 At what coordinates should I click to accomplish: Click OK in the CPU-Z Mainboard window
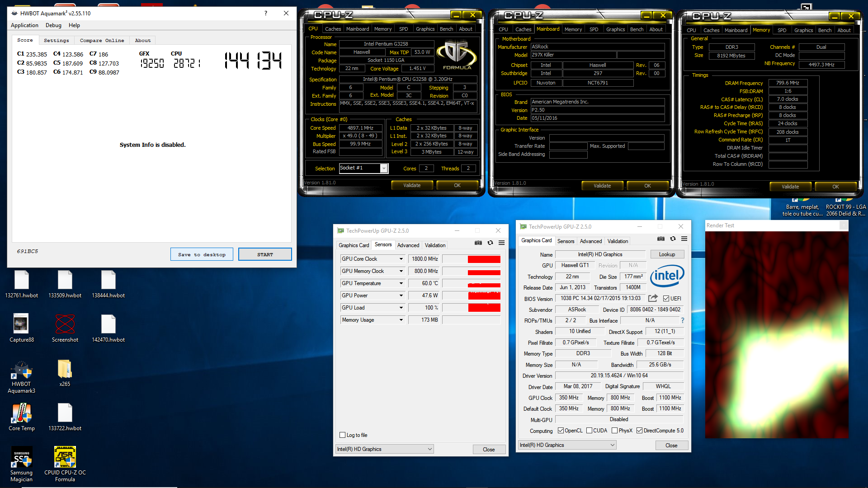pos(647,186)
